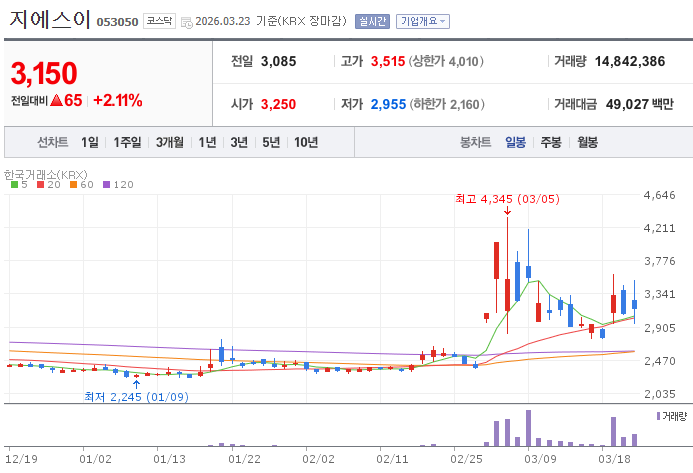Select the 3개월 line chart tab
Screen dimensions: 693x473
[169, 142]
